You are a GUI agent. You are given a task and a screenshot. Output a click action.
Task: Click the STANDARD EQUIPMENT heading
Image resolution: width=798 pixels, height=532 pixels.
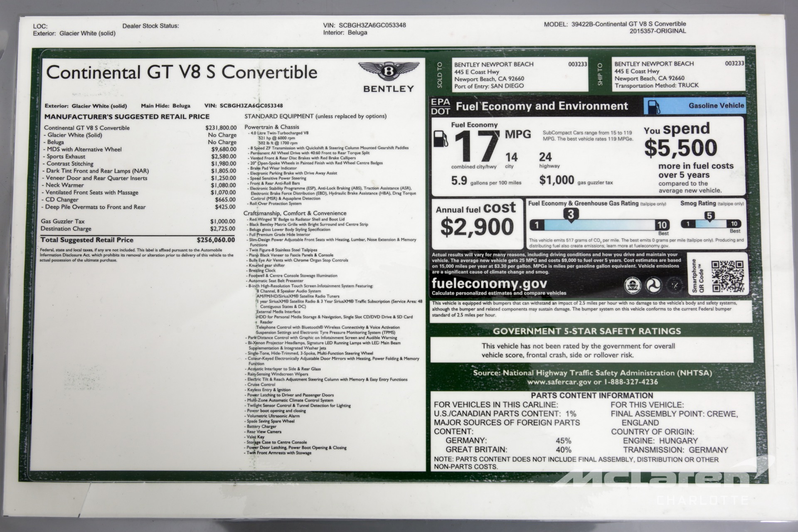point(315,116)
